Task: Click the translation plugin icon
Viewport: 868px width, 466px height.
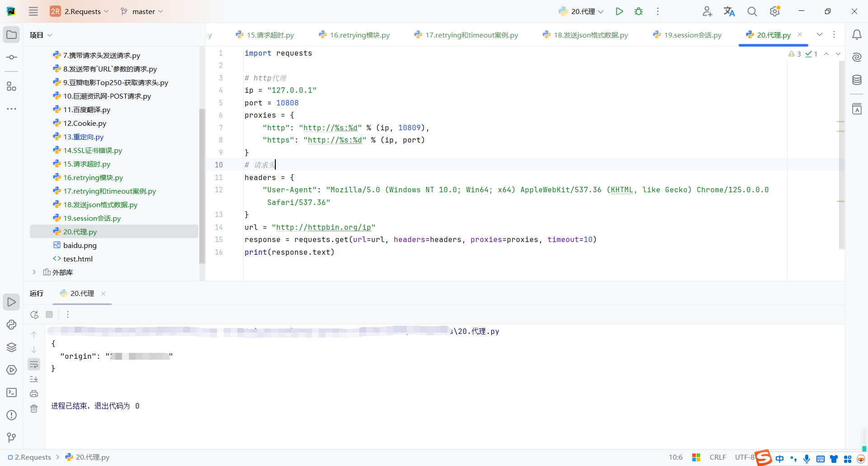Action: [x=729, y=11]
